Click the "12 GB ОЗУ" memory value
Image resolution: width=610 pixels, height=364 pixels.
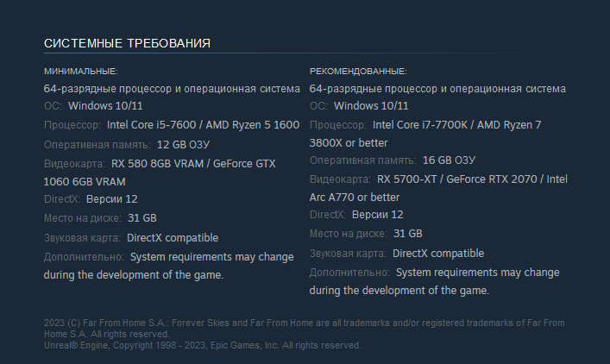(184, 144)
